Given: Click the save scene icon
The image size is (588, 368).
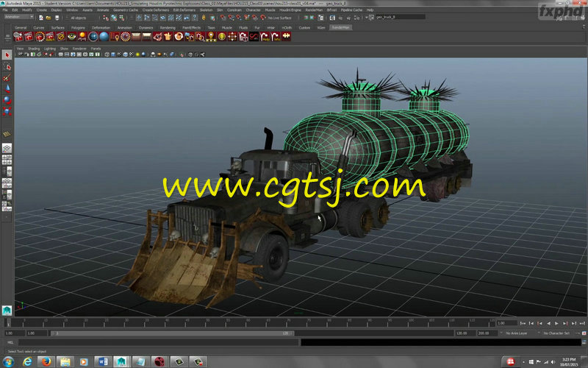Looking at the screenshot, I should coord(57,18).
